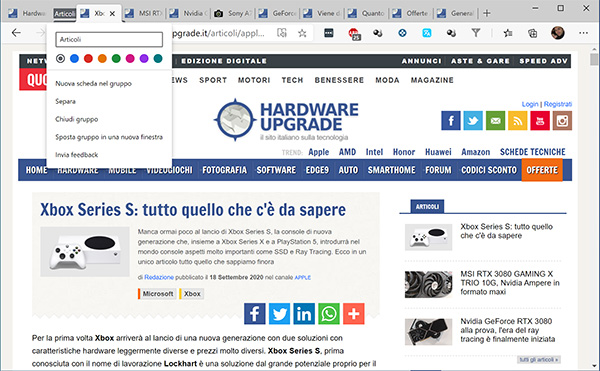Click the Microsoft tag button
Screen dimensions: 600x371
(157, 294)
